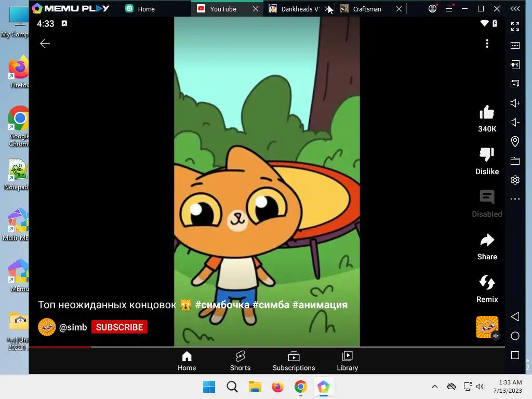
Task: Show hidden system tray icons chevron
Action: [x=435, y=387]
